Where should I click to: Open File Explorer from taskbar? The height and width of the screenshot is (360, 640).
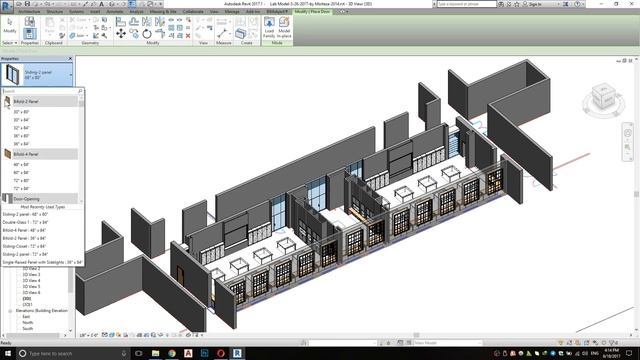156,353
